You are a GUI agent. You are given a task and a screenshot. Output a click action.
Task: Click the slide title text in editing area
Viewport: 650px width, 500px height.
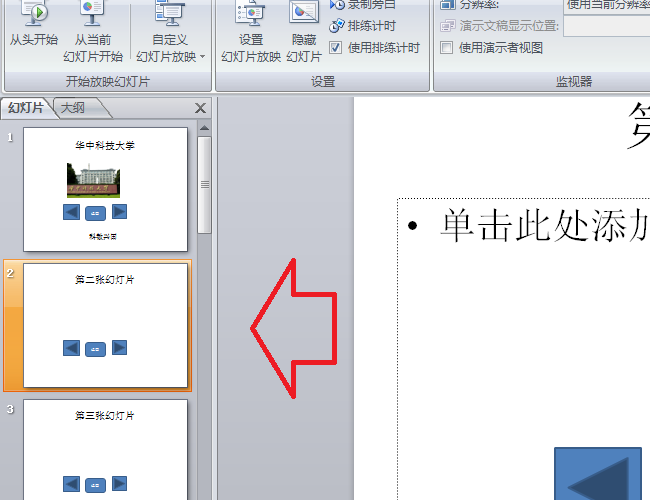point(638,126)
